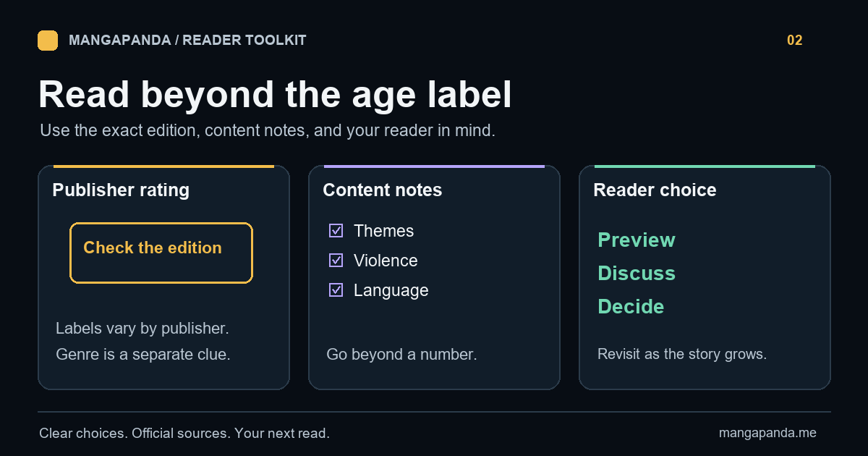Toggle the Language checkbox
The height and width of the screenshot is (456, 868).
coord(336,290)
